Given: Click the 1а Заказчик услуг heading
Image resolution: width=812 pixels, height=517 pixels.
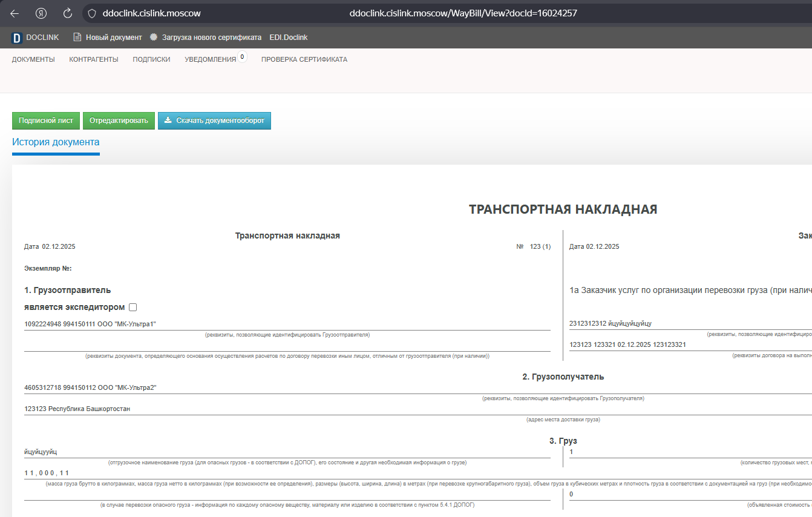Looking at the screenshot, I should click(690, 291).
